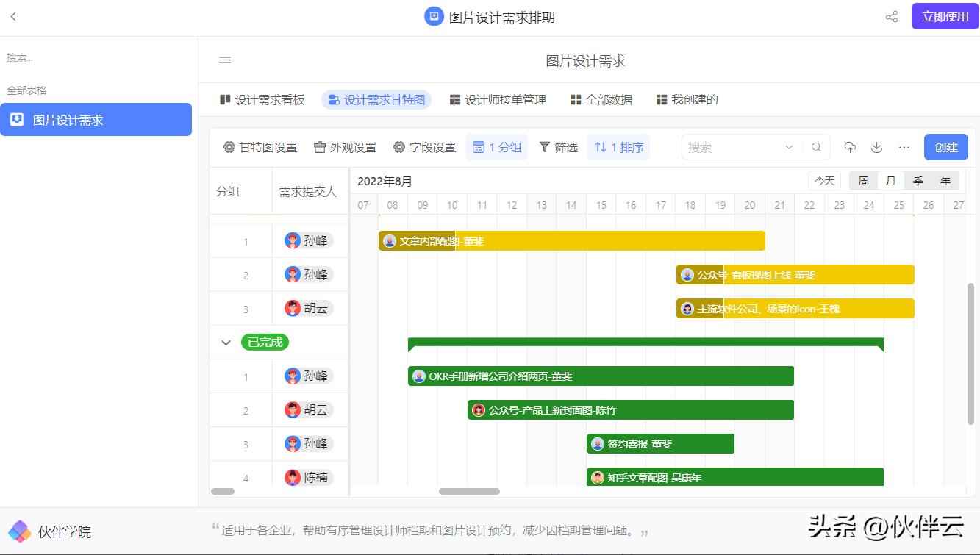
Task: Switch the Gantt timeline to 周 week view
Action: (x=862, y=180)
